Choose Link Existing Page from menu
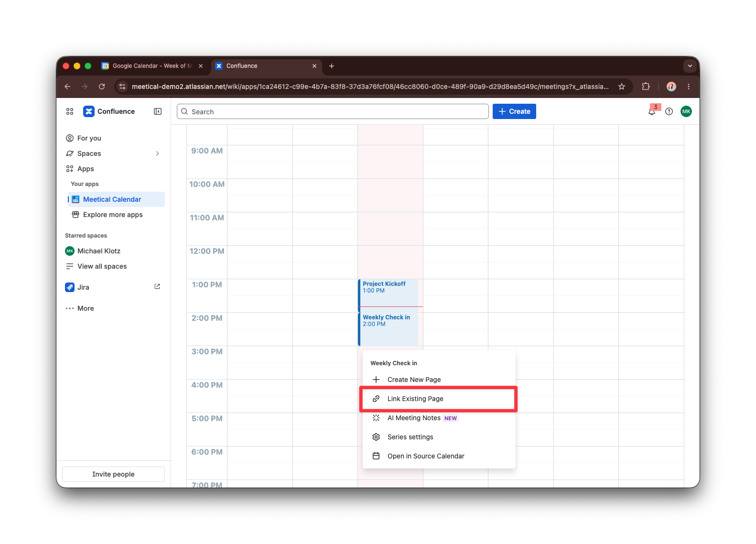This screenshot has width=756, height=544. pos(439,399)
